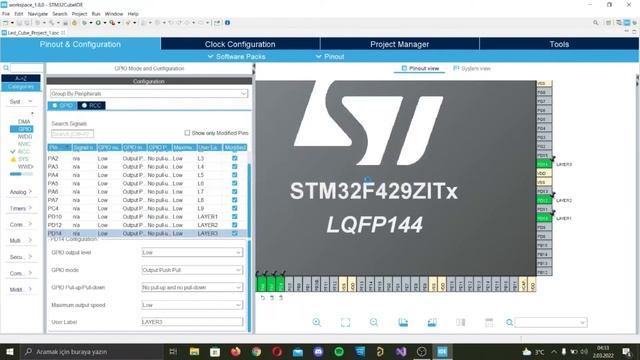The image size is (640, 360).
Task: Click the External Tools run icon
Action: [x=112, y=23]
